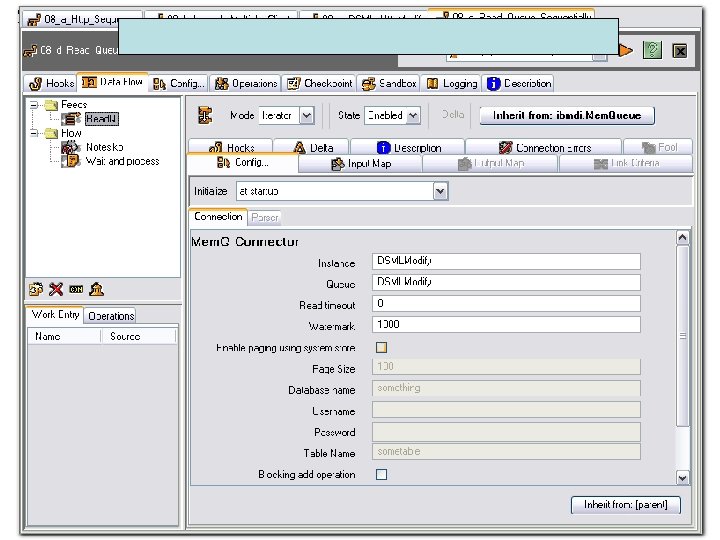The width and height of the screenshot is (720, 540).
Task: Select the Wait and process component
Action: tap(122, 161)
